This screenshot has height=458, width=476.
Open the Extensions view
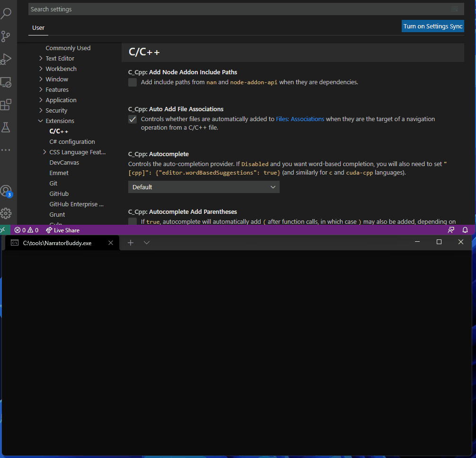[6, 105]
